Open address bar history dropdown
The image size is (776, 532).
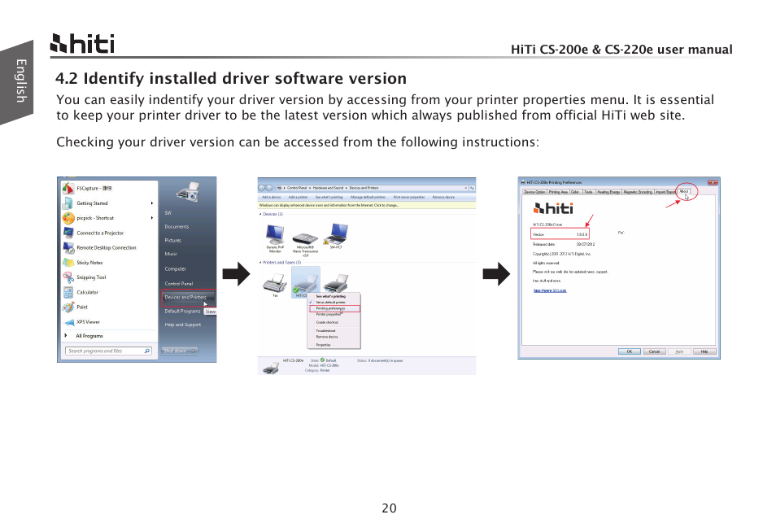pyautogui.click(x=466, y=188)
